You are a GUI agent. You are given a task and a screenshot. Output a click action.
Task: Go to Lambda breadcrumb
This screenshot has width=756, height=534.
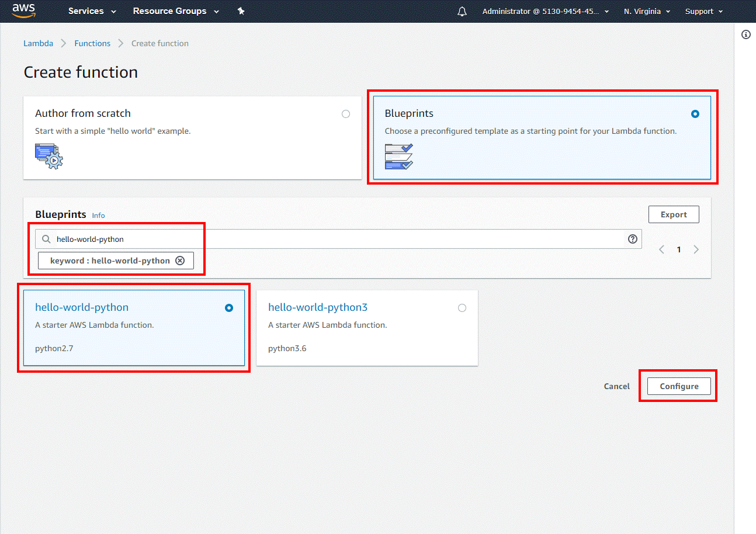click(x=38, y=43)
